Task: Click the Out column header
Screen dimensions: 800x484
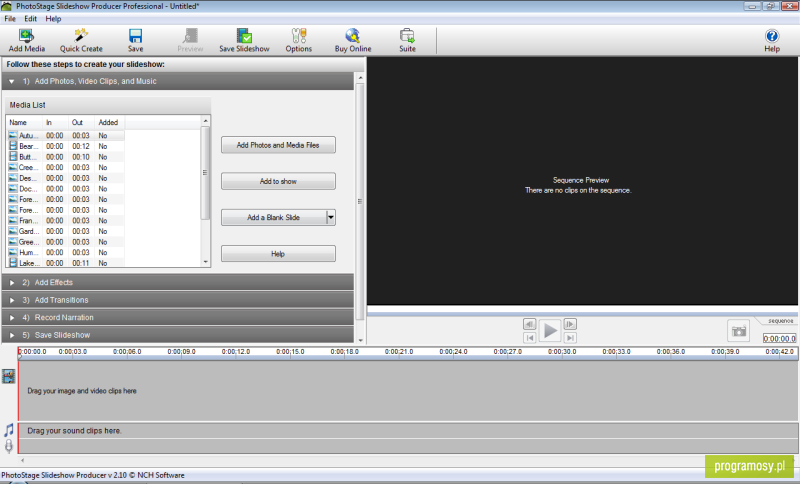Action: pyautogui.click(x=81, y=122)
